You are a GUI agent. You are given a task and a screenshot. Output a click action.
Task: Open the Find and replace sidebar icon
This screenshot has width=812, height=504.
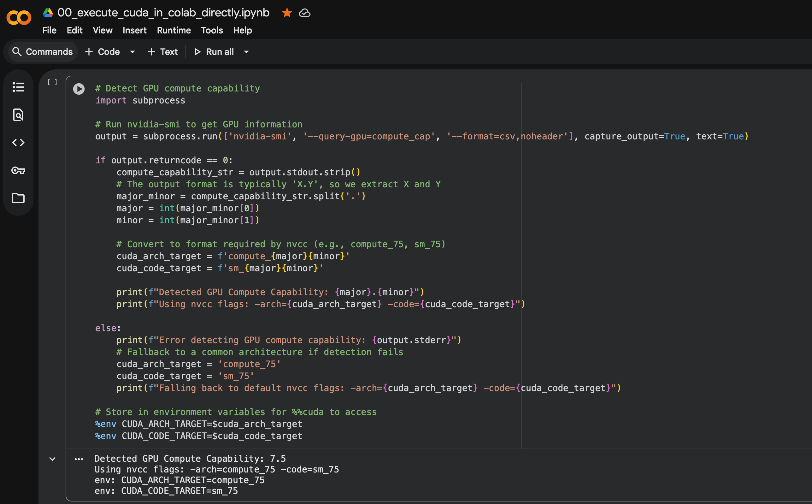18,115
